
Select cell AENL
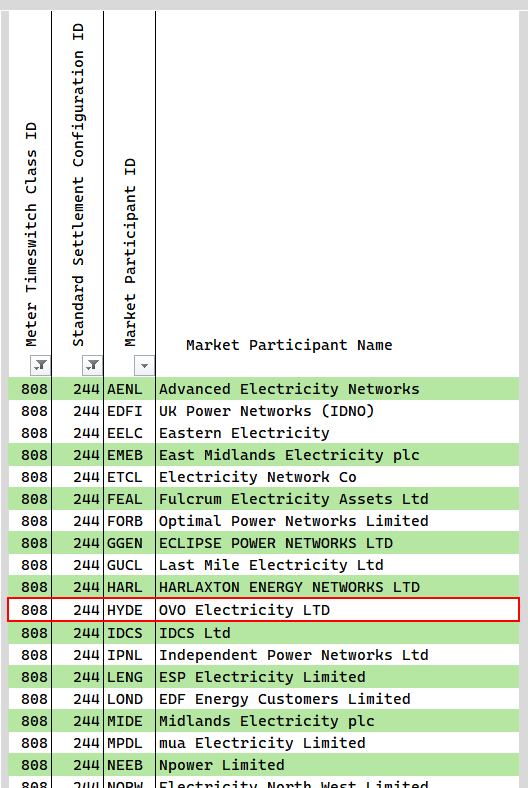129,389
